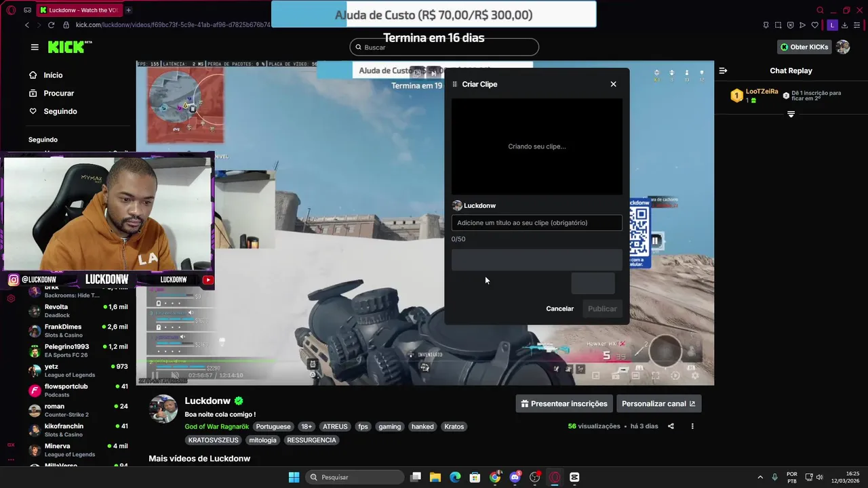Open Opera Flow send icon
Image resolution: width=868 pixels, height=488 pixels.
tap(802, 25)
